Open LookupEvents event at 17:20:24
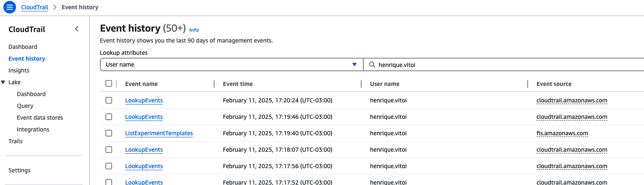Image resolution: width=644 pixels, height=185 pixels. pyautogui.click(x=144, y=100)
